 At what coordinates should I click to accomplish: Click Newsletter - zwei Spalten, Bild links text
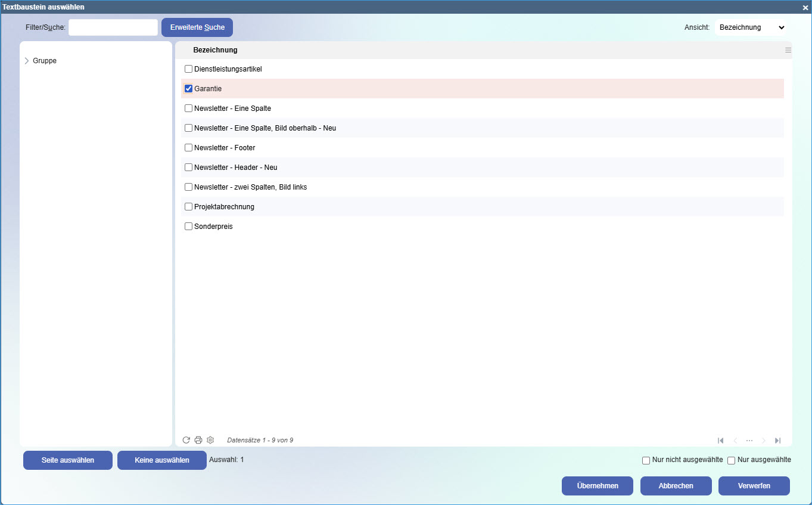pos(251,187)
